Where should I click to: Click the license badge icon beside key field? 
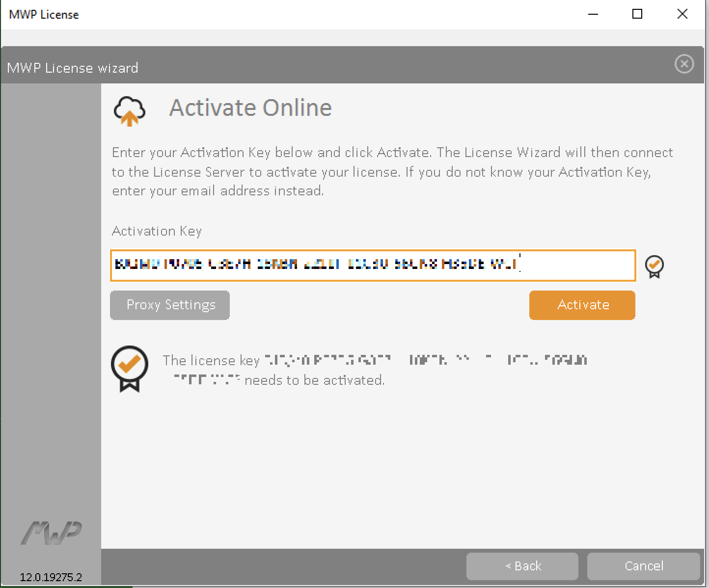point(654,267)
